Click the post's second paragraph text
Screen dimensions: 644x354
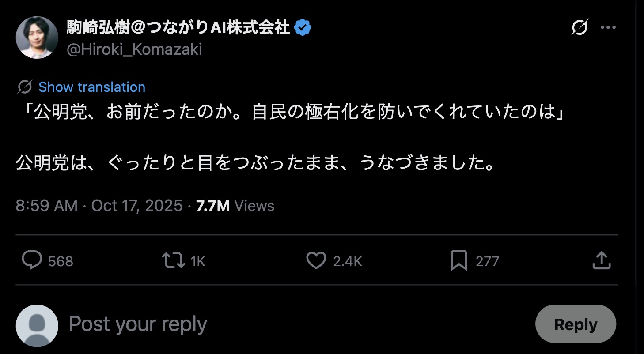click(254, 164)
